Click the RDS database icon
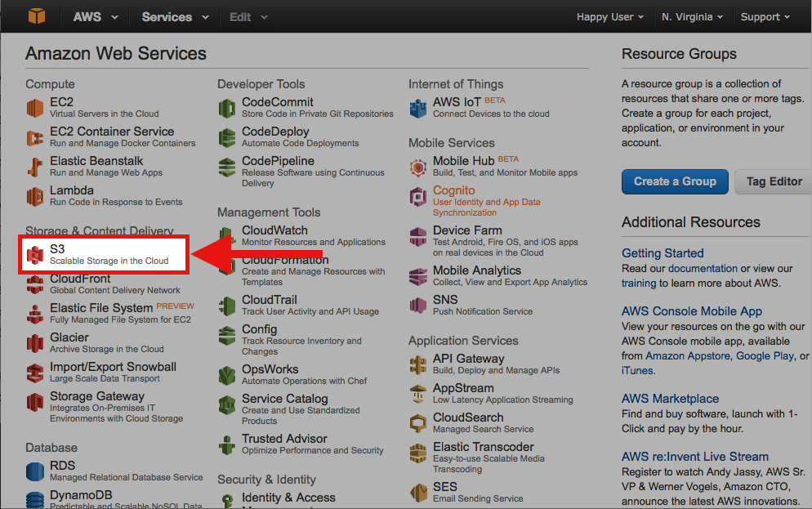 click(35, 471)
